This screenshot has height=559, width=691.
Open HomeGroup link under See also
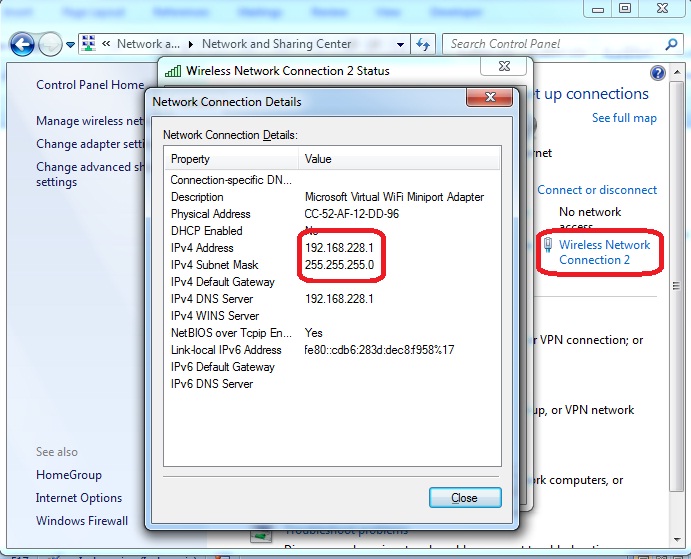click(69, 475)
